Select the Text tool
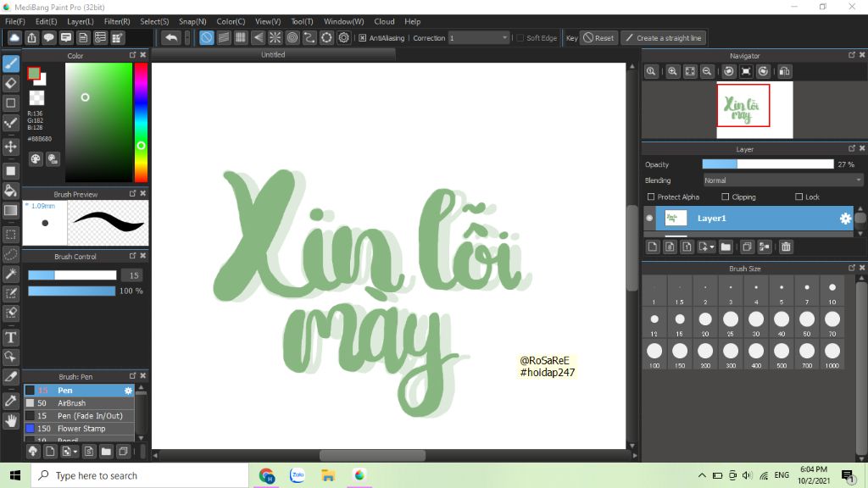The height and width of the screenshot is (488, 868). pos(11,337)
